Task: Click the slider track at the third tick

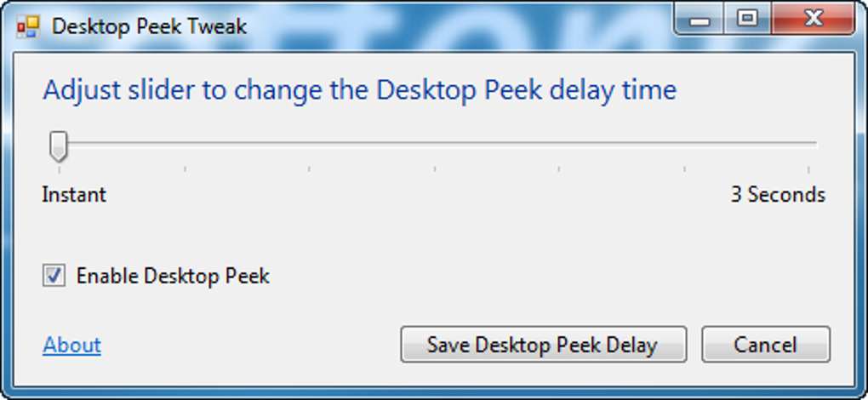Action: click(309, 145)
